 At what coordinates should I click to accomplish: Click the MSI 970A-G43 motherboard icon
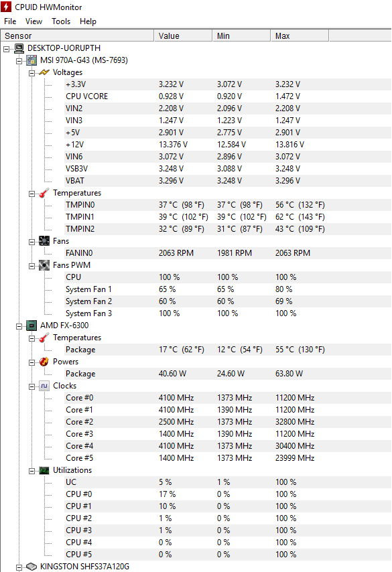click(31, 60)
